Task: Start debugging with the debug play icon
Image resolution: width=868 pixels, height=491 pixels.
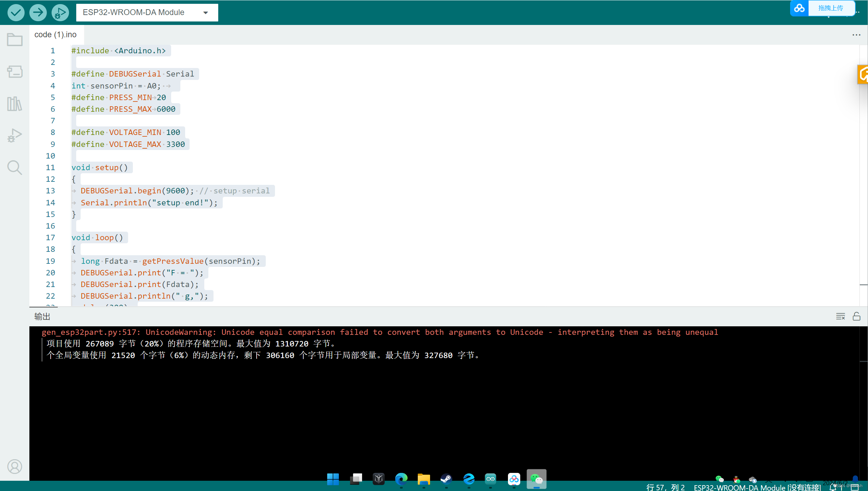Action: point(60,13)
